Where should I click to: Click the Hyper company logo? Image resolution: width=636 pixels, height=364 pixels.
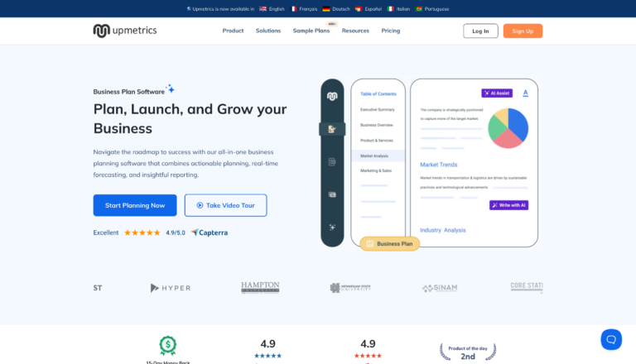click(x=171, y=288)
